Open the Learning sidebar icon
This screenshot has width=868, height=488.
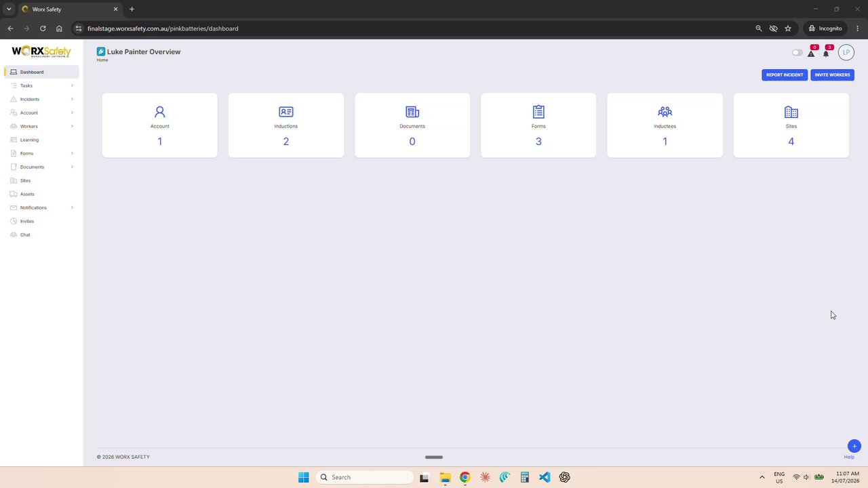[14, 140]
